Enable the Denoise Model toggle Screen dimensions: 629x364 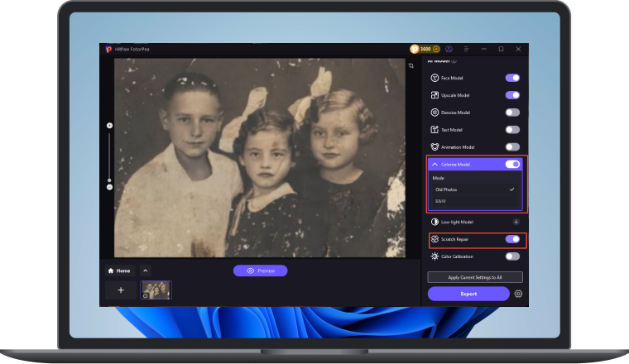click(x=512, y=113)
